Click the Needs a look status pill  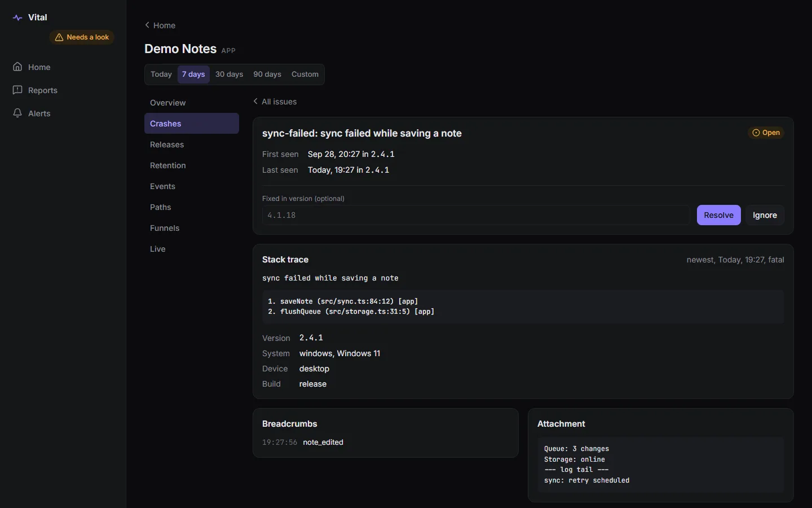point(82,37)
